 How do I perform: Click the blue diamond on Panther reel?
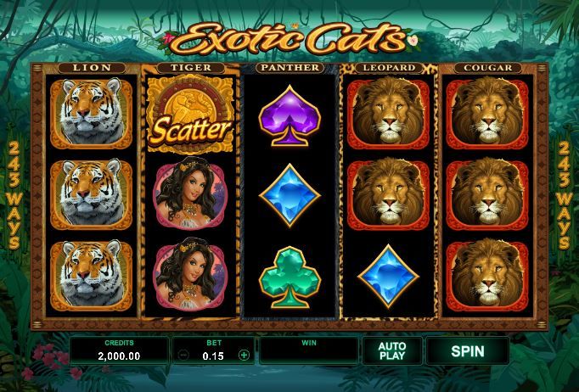[289, 196]
